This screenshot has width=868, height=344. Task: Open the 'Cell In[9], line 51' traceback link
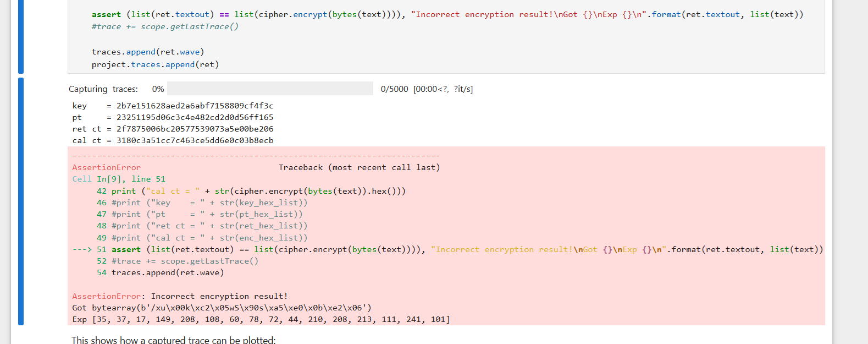pyautogui.click(x=119, y=179)
